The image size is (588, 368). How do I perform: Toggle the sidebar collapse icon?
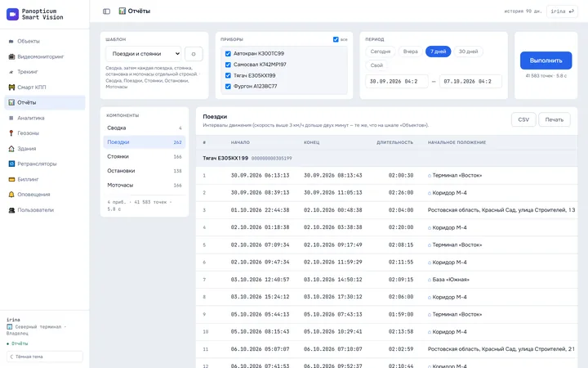pos(106,11)
